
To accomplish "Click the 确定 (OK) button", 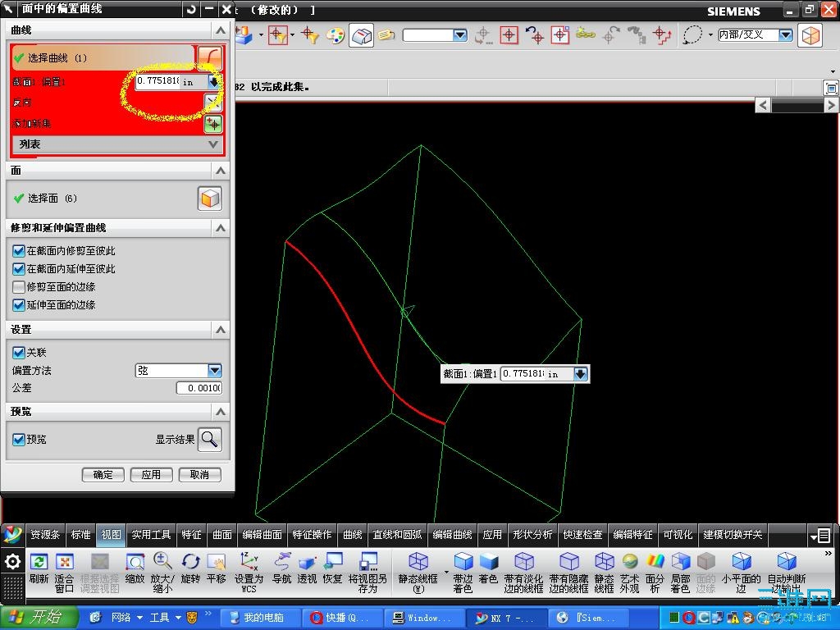I will coord(103,474).
